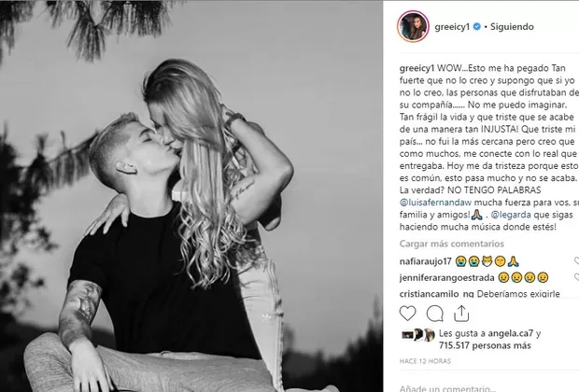The image size is (579, 392).
Task: View the liker avatars beside Les gusta
Action: (x=418, y=335)
